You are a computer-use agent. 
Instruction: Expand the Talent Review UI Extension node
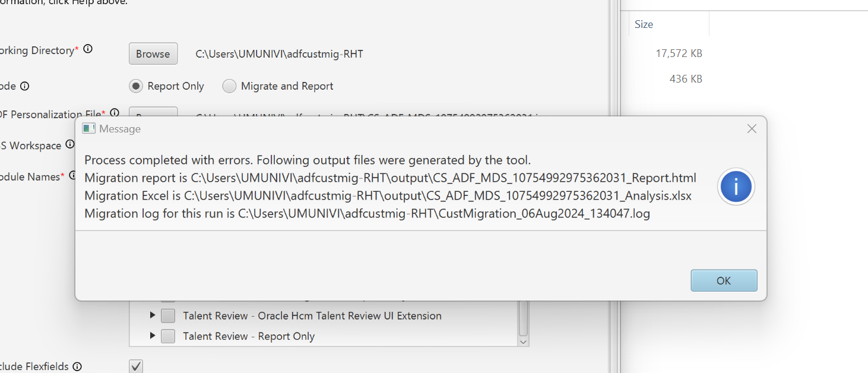click(153, 315)
